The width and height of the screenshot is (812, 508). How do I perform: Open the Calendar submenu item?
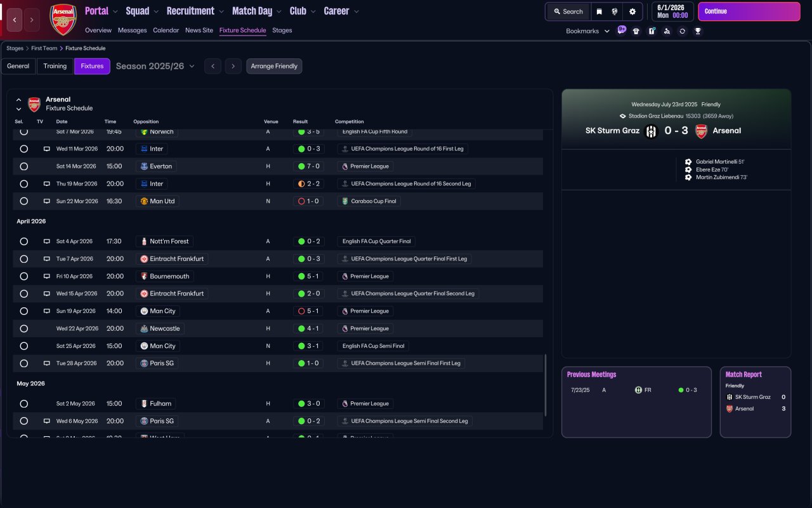click(x=166, y=30)
